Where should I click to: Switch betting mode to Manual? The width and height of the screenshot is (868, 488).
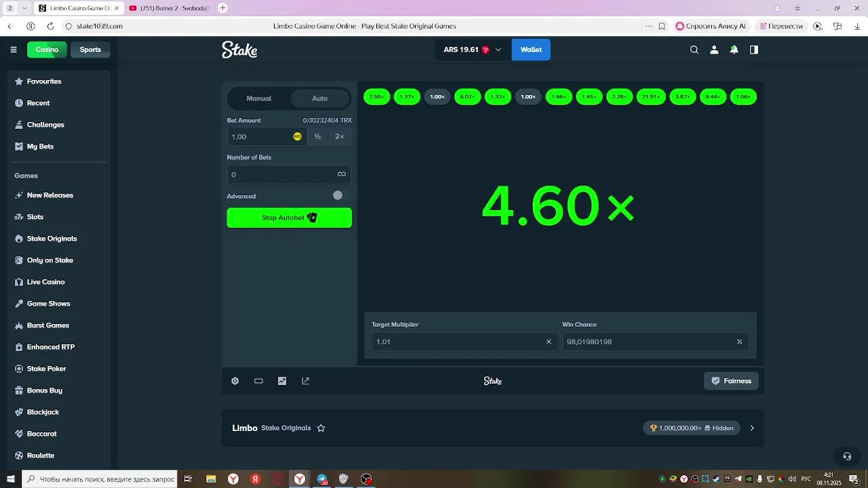coord(259,98)
